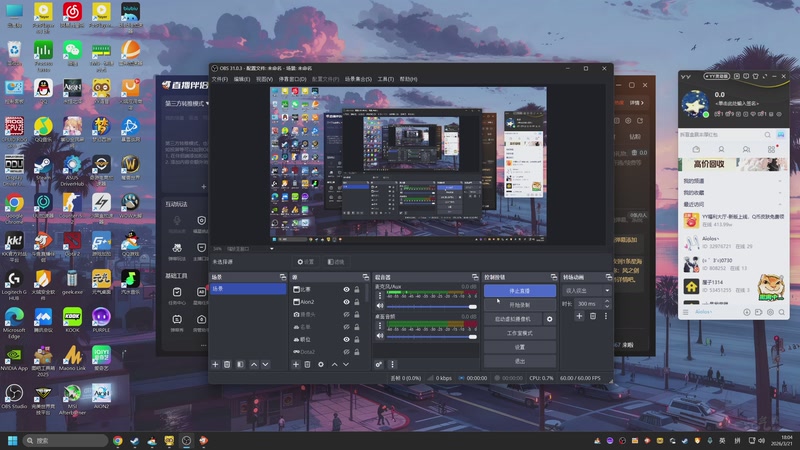The height and width of the screenshot is (450, 800).
Task: Click the start virtual camera button
Action: coord(513,319)
